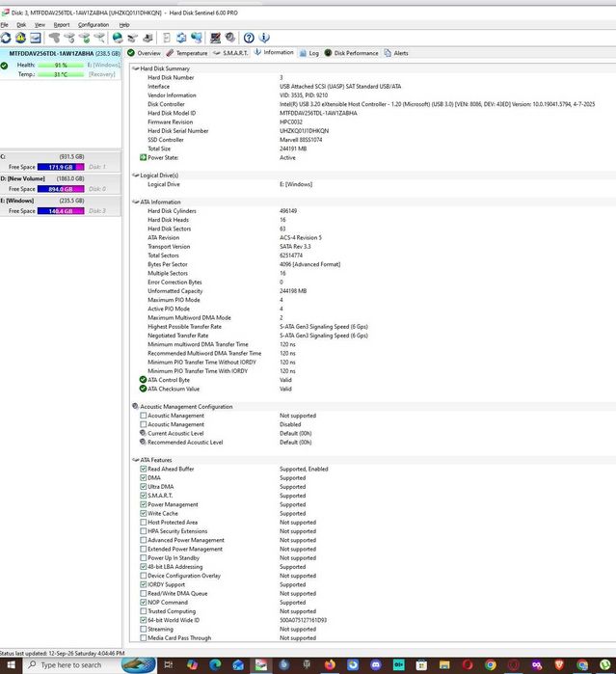Open the blue info about icon

tap(264, 38)
